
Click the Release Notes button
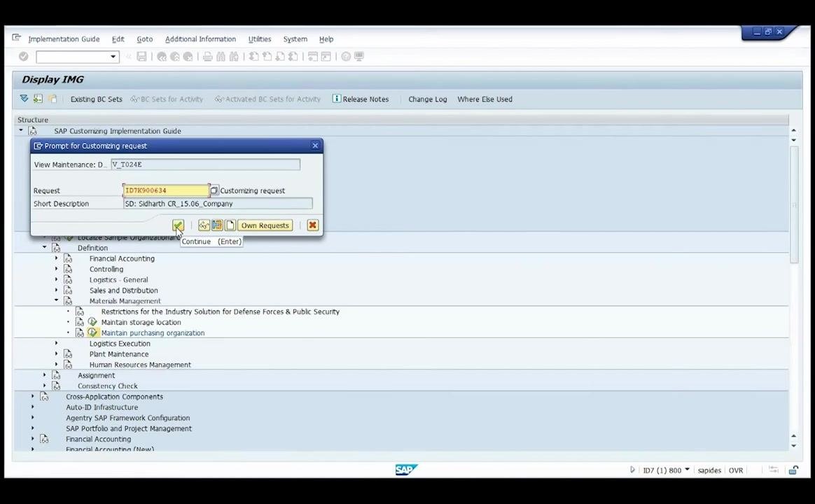[360, 99]
